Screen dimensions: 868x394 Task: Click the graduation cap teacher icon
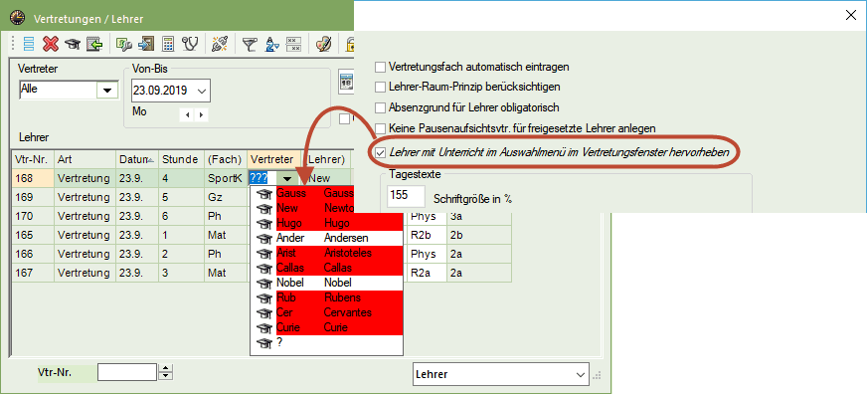click(x=72, y=45)
